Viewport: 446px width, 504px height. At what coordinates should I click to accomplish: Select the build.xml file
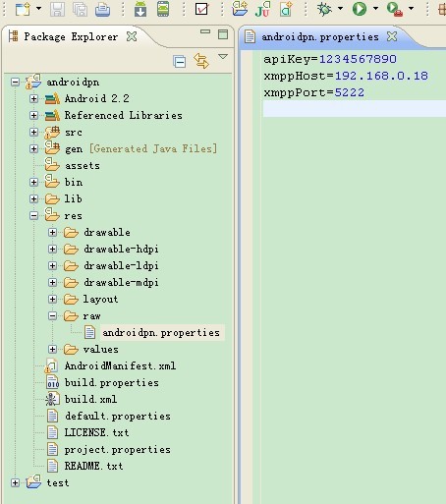90,399
